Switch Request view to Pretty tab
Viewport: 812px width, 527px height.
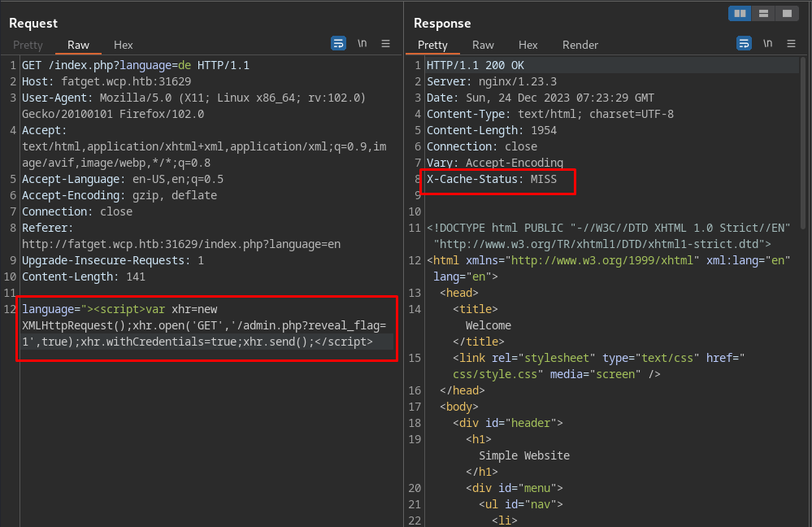28,45
